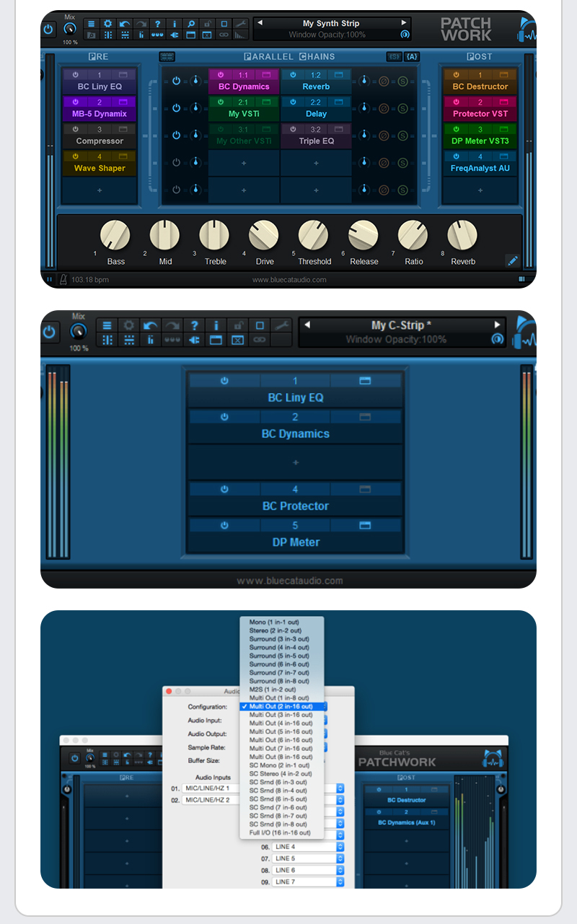Open the Compressor plugin slot
Viewport: 577px width, 924px height.
(100, 141)
